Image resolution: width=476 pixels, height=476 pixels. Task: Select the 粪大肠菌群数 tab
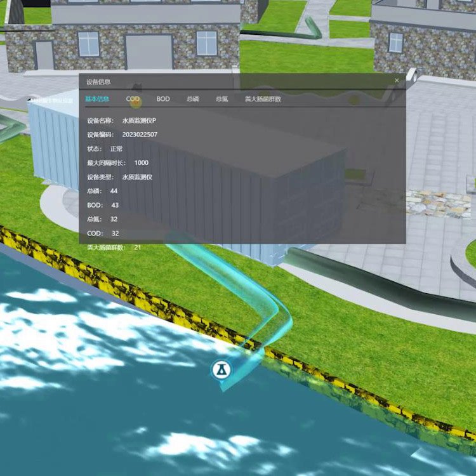pos(263,99)
